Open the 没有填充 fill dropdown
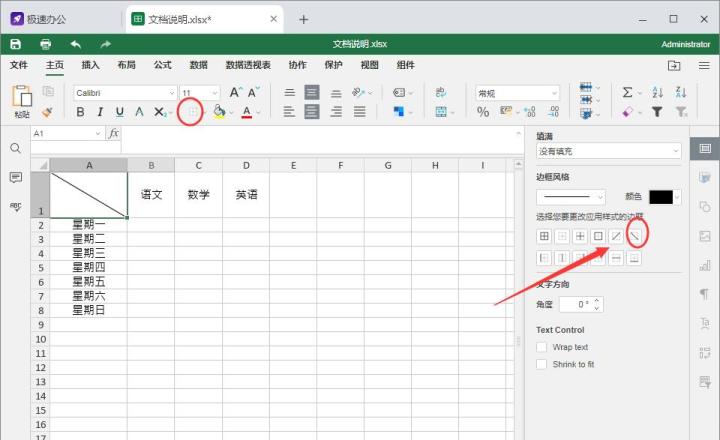 click(608, 151)
